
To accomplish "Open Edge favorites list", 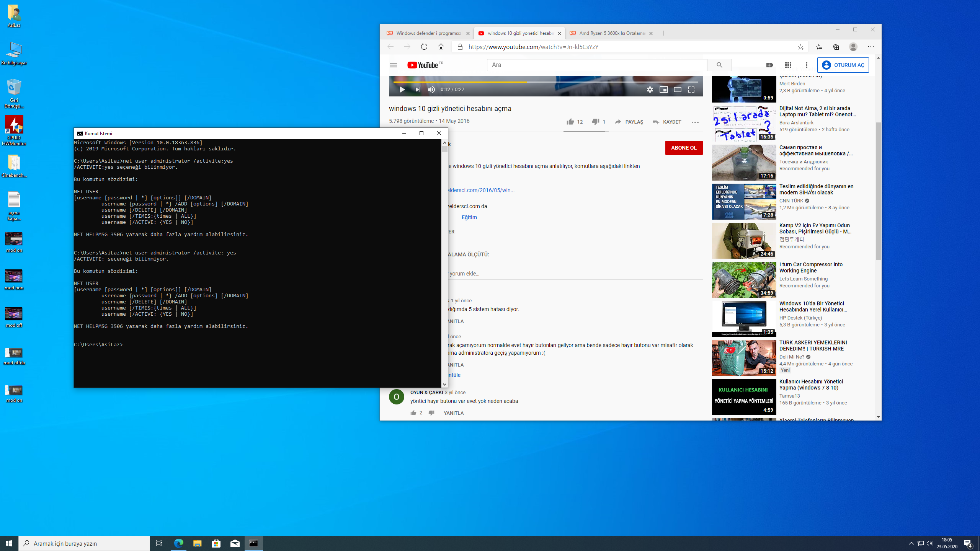I will pos(819,47).
